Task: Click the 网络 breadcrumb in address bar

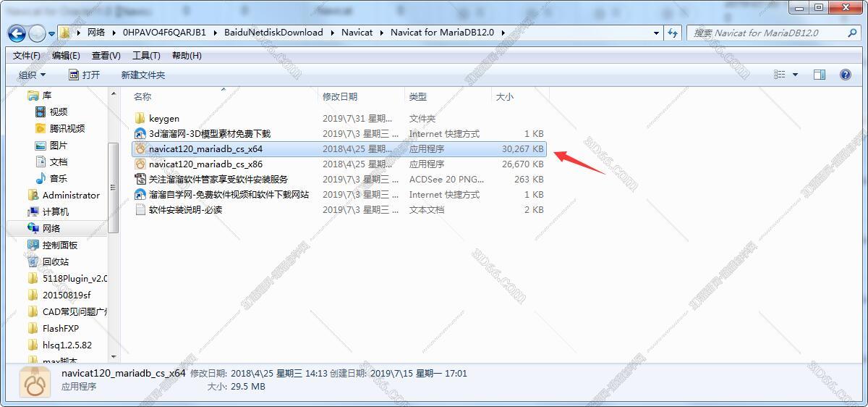Action: pos(95,33)
